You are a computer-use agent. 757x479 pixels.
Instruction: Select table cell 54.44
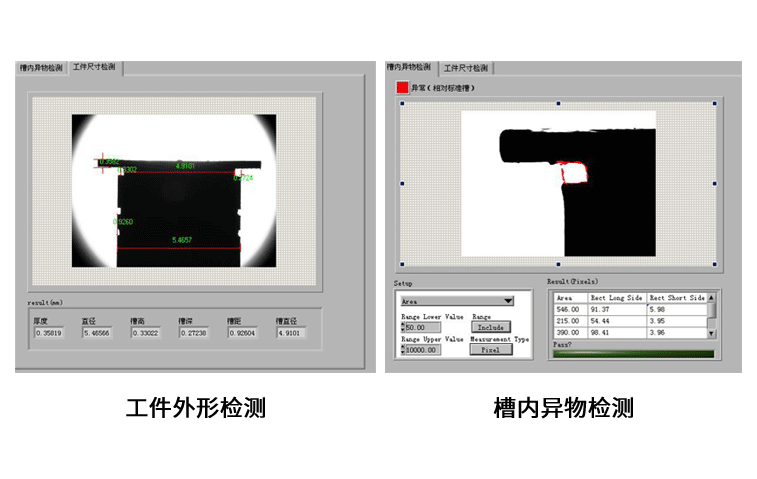[617, 321]
